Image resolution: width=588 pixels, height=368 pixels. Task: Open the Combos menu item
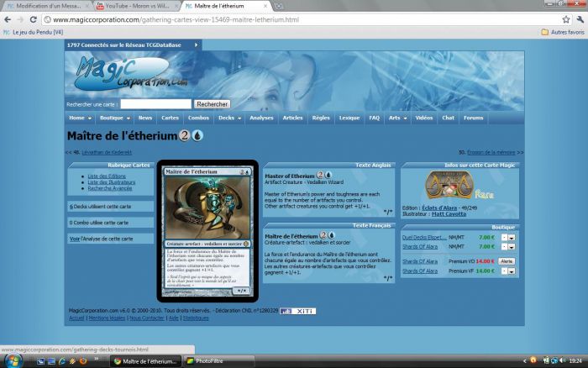pyautogui.click(x=198, y=118)
